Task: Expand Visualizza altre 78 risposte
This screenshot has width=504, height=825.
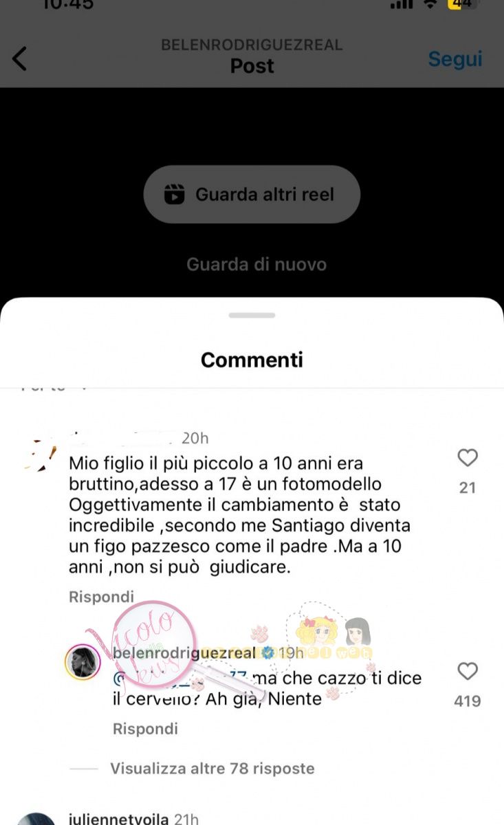Action: tap(212, 768)
